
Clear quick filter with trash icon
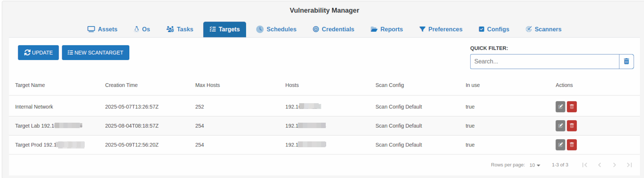click(x=626, y=61)
